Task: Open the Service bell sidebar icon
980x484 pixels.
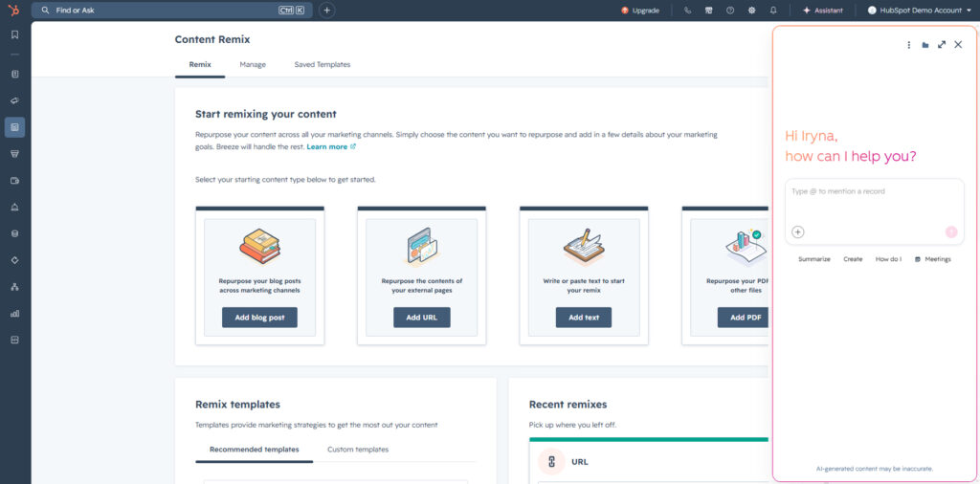Action: (x=15, y=208)
